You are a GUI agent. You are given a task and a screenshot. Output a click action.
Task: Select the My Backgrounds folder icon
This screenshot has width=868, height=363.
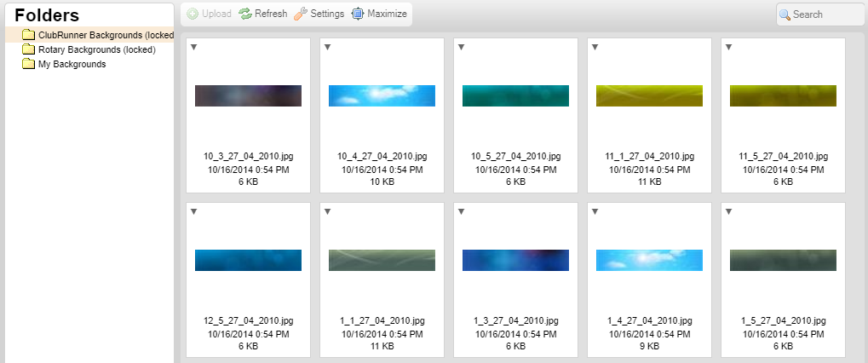[28, 64]
